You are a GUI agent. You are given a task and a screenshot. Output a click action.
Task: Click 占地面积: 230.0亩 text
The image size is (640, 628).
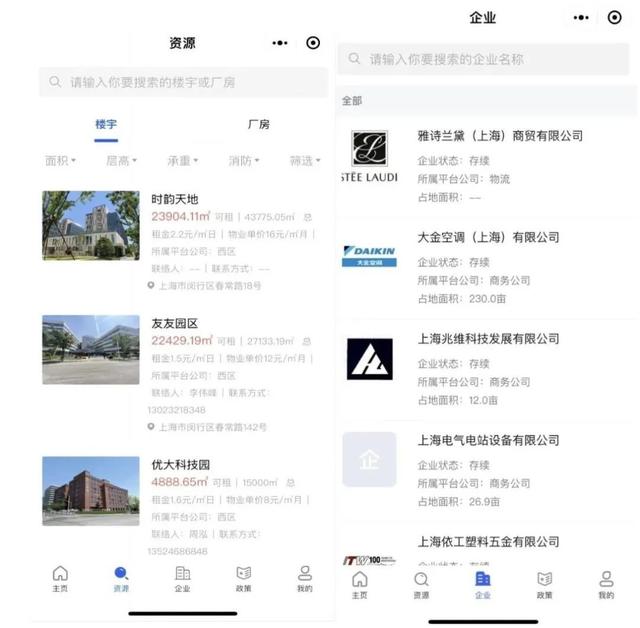click(x=462, y=299)
